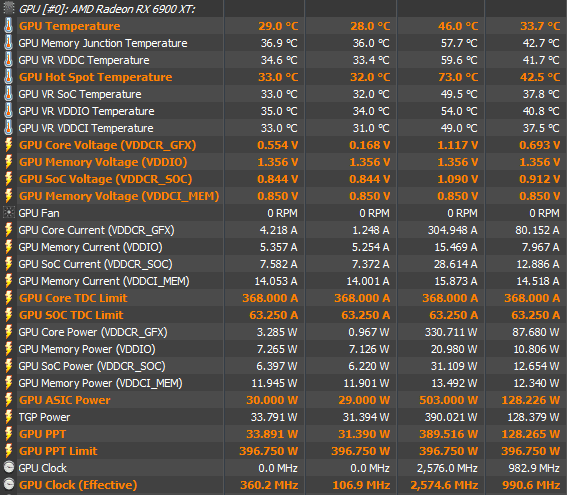The image size is (567, 495).
Task: Select the GPU Core Voltage (VDDCR_GFX) label
Action: [107, 145]
